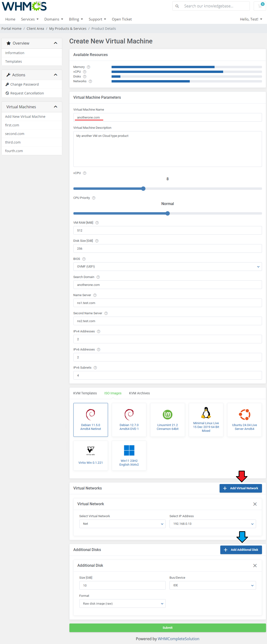Click the Add Virtual Network button
The height and width of the screenshot is (644, 267).
[x=241, y=488]
